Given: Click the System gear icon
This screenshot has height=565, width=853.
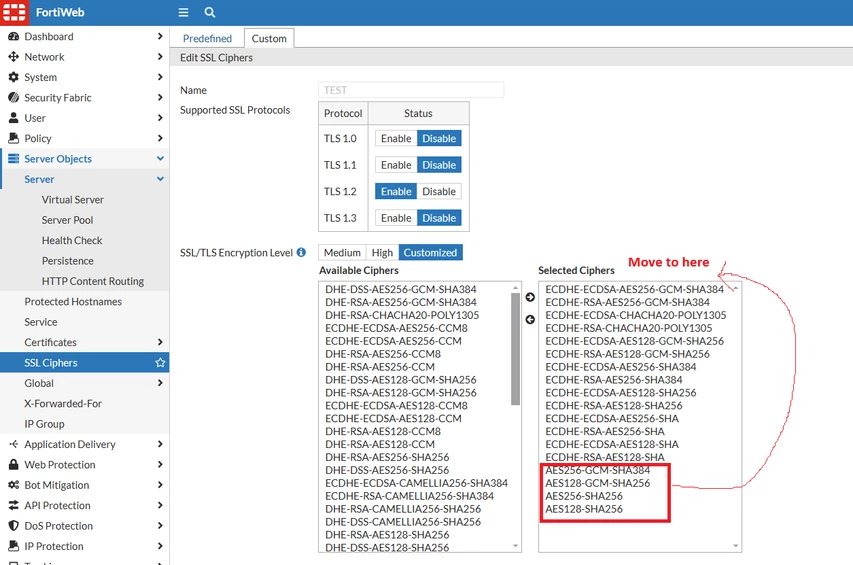Looking at the screenshot, I should coord(14,77).
